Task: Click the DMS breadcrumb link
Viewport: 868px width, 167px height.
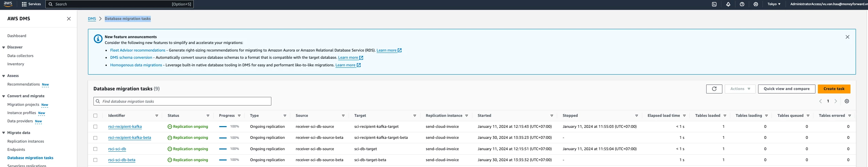Action: [92, 19]
